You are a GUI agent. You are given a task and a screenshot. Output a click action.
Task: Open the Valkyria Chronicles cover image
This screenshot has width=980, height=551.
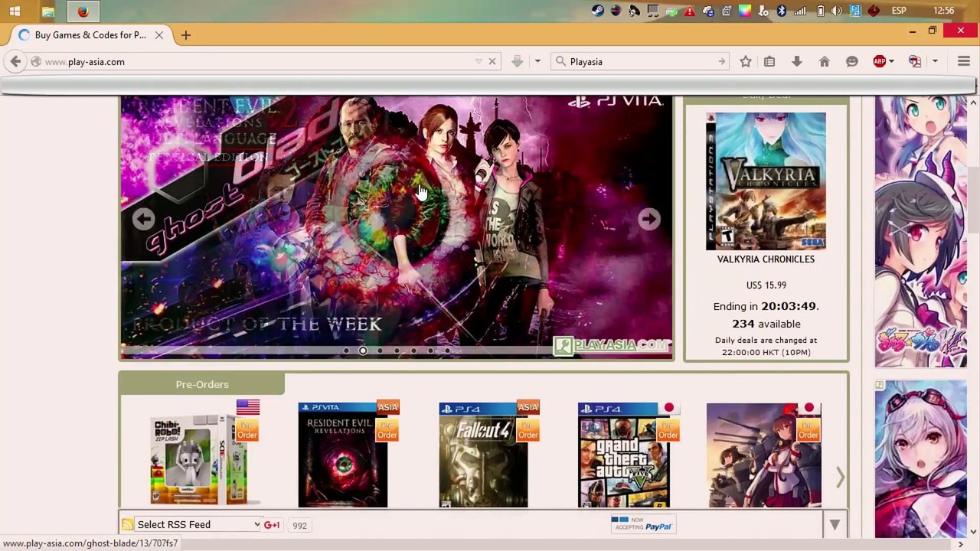(766, 181)
